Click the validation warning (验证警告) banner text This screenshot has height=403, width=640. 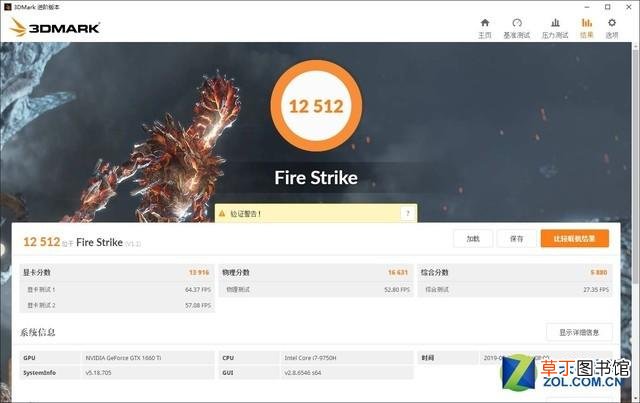(x=245, y=214)
